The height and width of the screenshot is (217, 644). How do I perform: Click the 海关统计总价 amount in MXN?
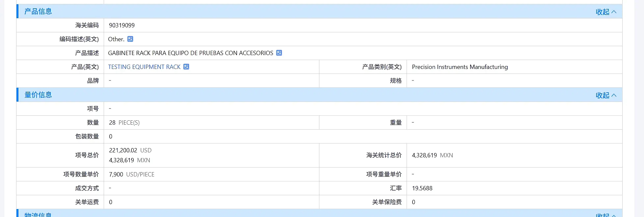click(432, 155)
